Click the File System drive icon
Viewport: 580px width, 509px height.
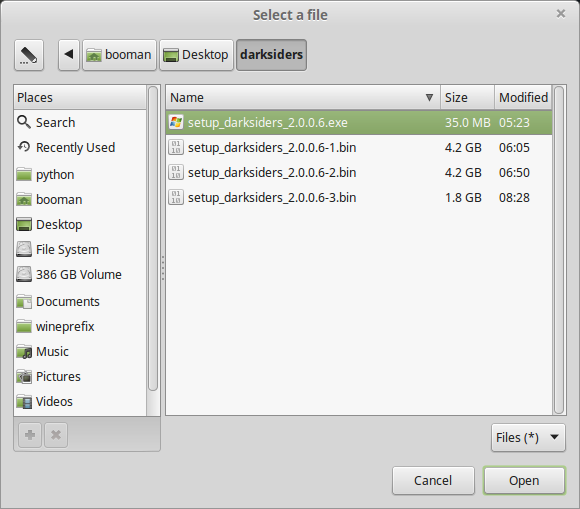pyautogui.click(x=24, y=249)
